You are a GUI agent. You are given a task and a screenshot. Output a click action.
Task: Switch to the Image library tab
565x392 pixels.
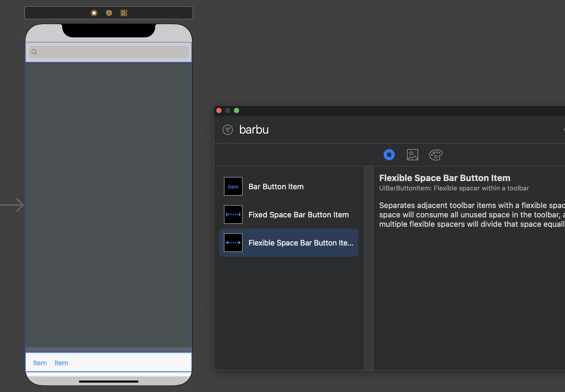pyautogui.click(x=412, y=155)
